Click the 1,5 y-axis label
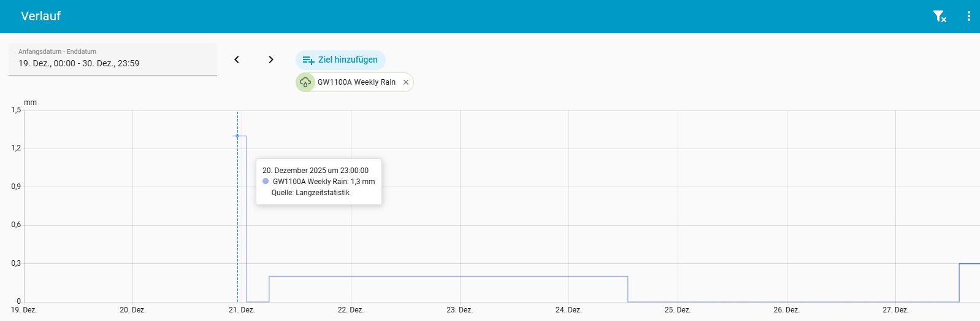Image resolution: width=980 pixels, height=321 pixels. [x=16, y=110]
